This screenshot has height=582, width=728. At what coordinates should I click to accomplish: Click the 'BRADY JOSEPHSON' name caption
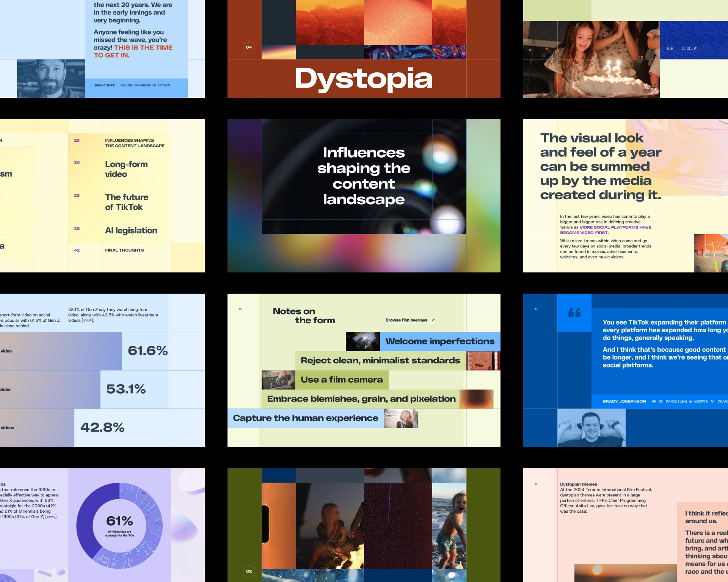click(x=624, y=401)
